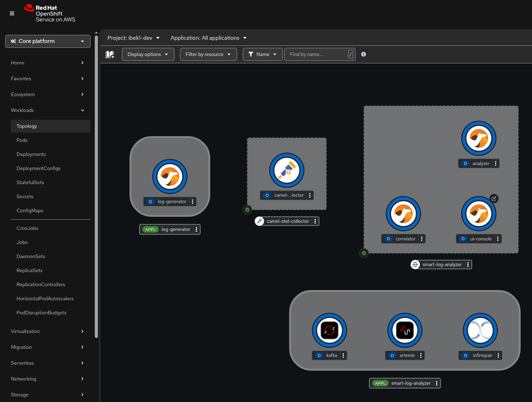This screenshot has width=532, height=402.
Task: Click the blue info icon beside search
Action: point(364,54)
